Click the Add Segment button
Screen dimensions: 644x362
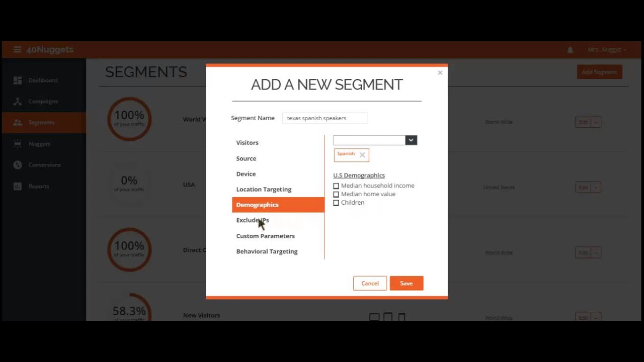click(x=599, y=72)
